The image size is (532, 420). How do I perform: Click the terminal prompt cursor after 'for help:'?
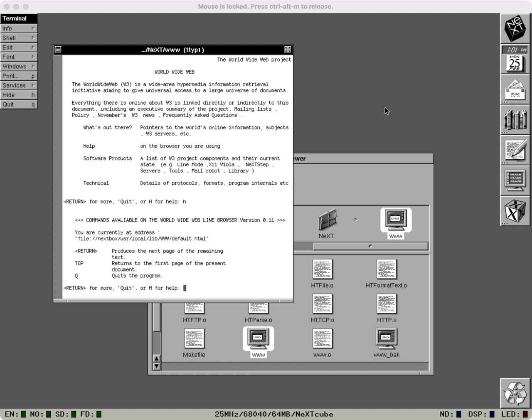(x=185, y=288)
